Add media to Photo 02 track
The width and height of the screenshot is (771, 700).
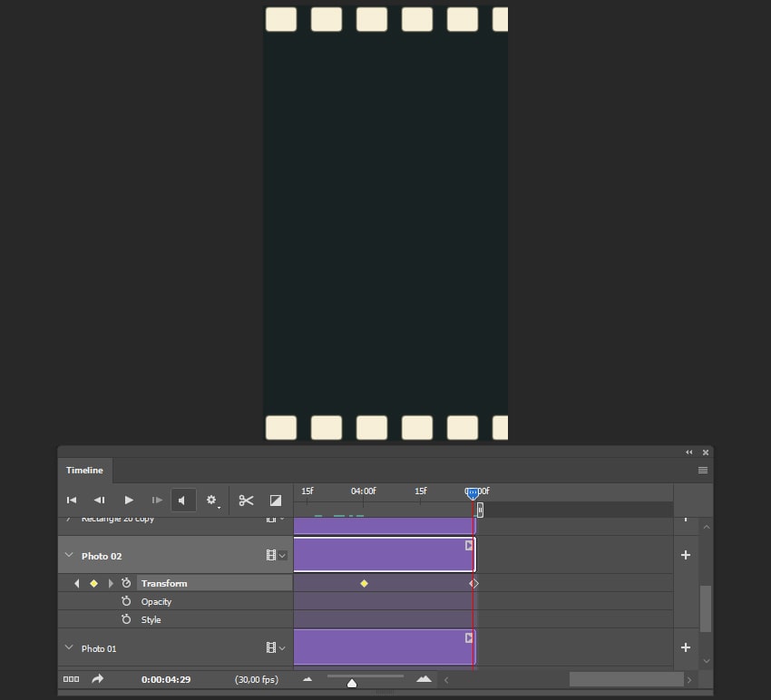tap(686, 555)
